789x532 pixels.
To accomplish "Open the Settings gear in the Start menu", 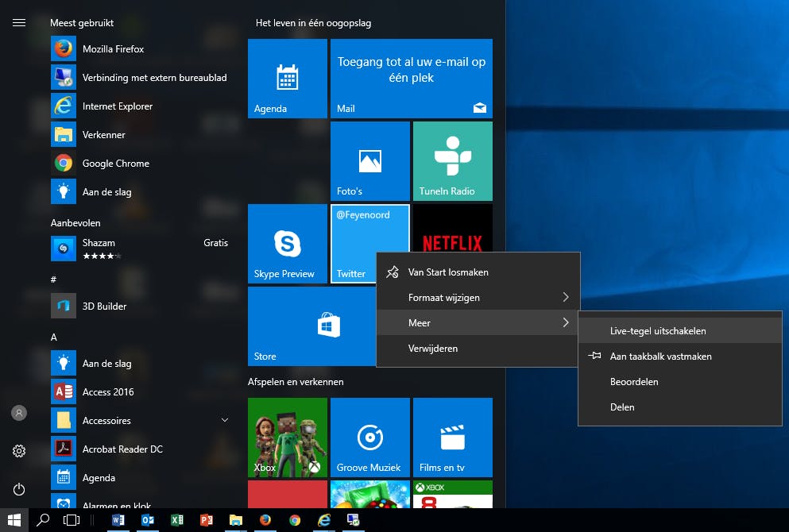I will pos(18,451).
